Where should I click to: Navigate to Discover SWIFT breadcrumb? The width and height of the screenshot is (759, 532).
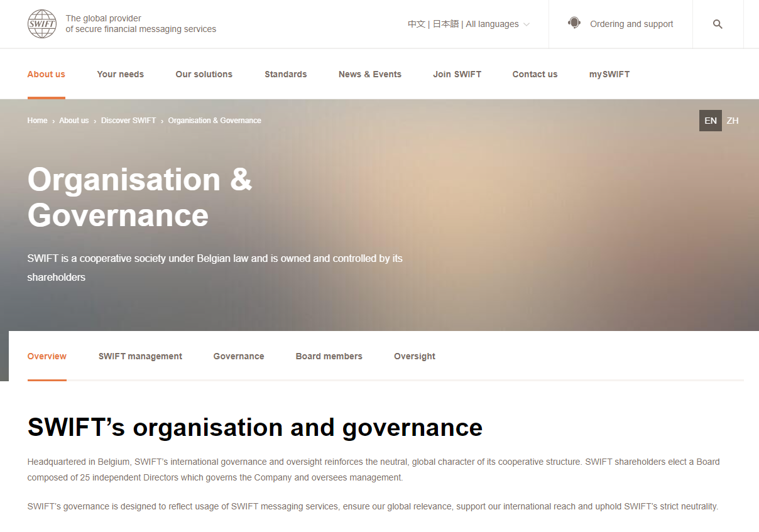coord(128,121)
